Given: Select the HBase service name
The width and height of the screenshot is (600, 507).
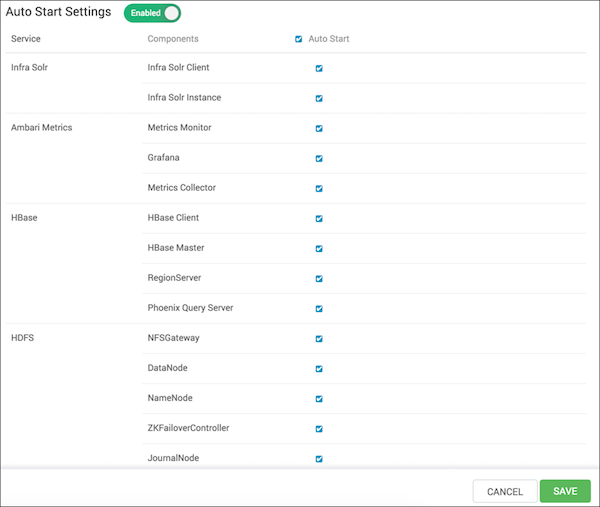Looking at the screenshot, I should pyautogui.click(x=24, y=218).
